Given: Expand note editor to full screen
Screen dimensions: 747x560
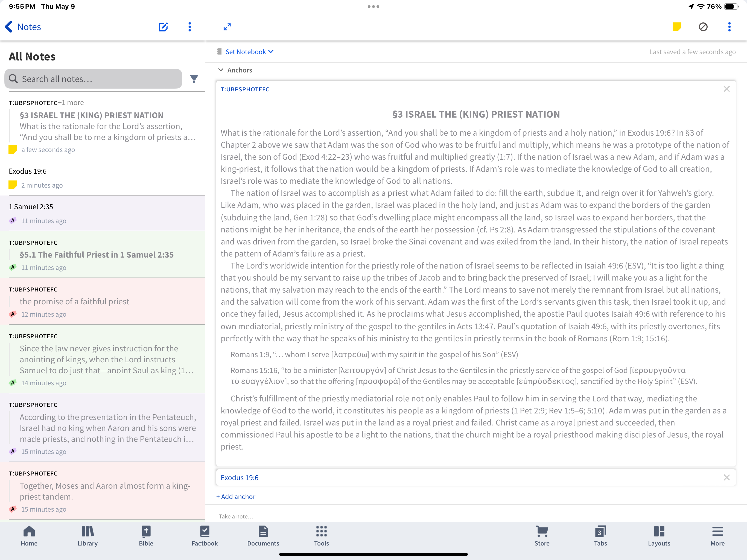Looking at the screenshot, I should pyautogui.click(x=227, y=27).
